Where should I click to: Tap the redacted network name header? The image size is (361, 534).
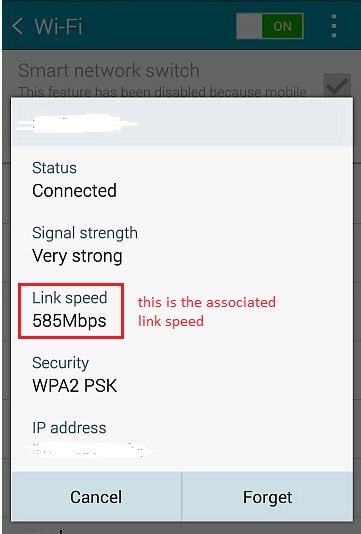pos(78,123)
